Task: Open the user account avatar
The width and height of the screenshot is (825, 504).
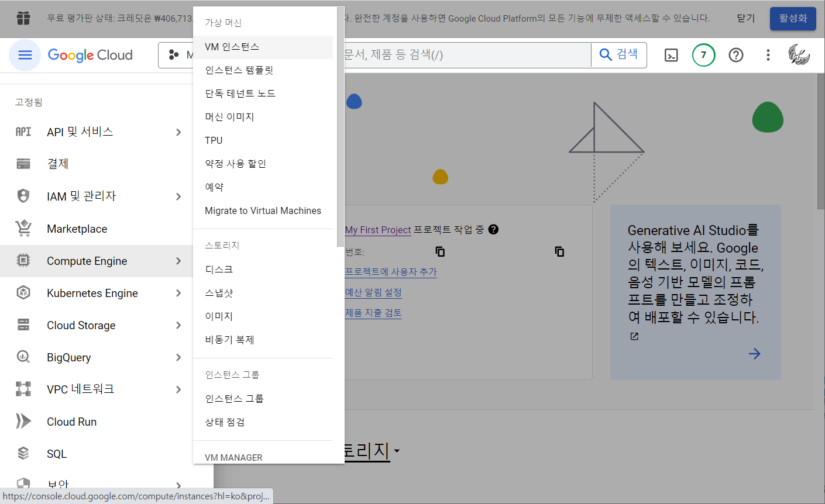Action: (799, 55)
